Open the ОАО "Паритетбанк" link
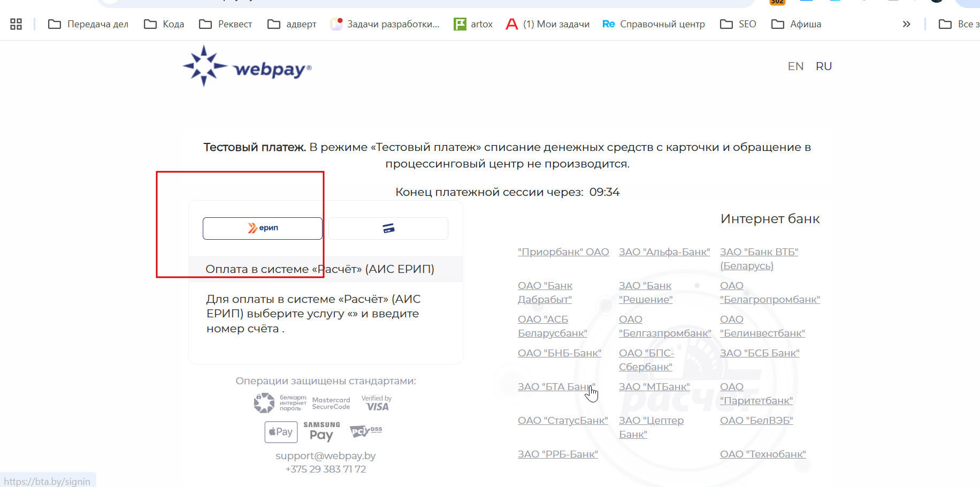The image size is (980, 487). pyautogui.click(x=756, y=394)
